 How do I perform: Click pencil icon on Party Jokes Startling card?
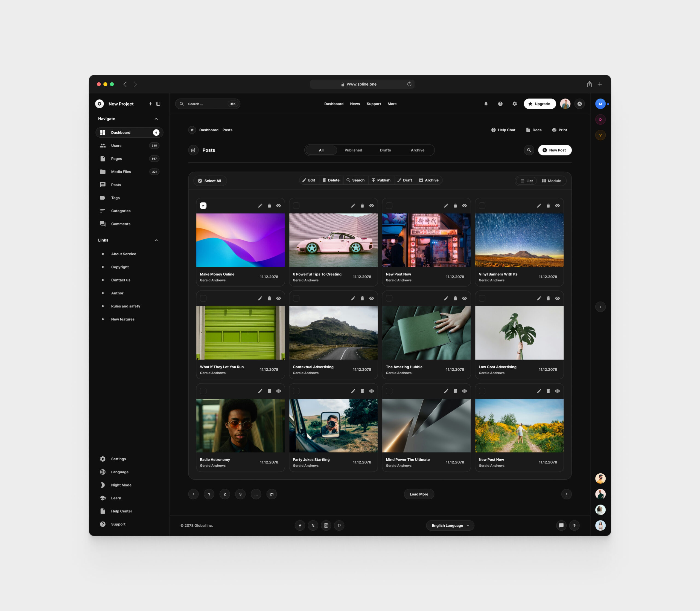point(353,391)
